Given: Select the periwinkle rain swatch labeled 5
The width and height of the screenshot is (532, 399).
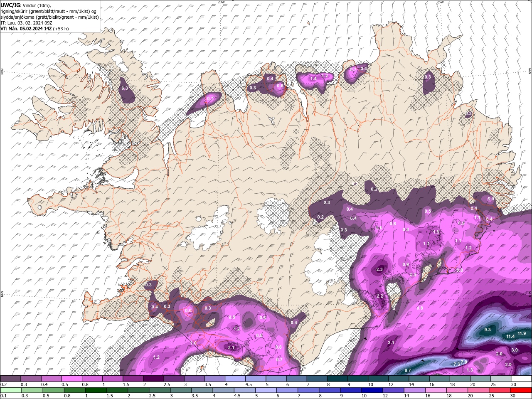Looking at the screenshot, I should click(266, 390).
